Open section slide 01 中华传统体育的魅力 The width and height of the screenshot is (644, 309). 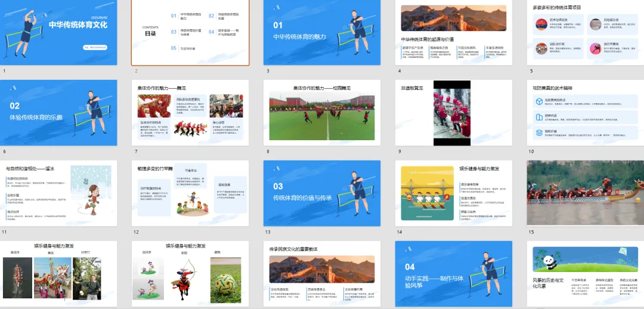click(x=322, y=32)
